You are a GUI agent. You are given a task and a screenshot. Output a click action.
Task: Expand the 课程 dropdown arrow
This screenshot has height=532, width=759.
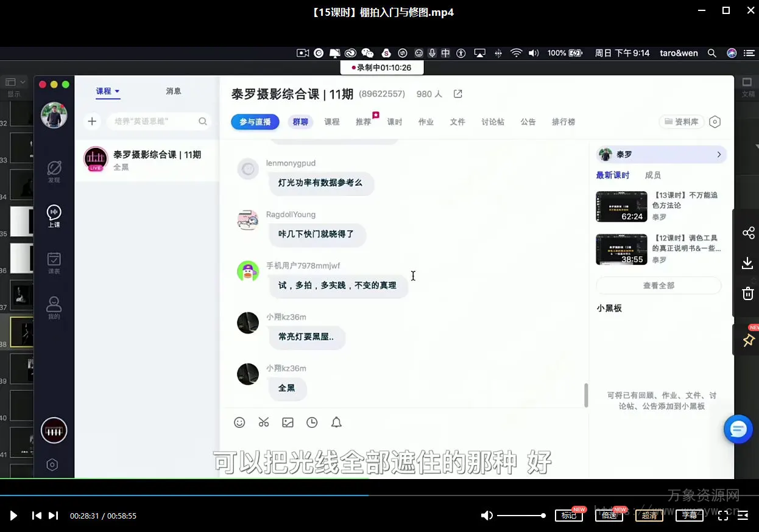point(117,91)
